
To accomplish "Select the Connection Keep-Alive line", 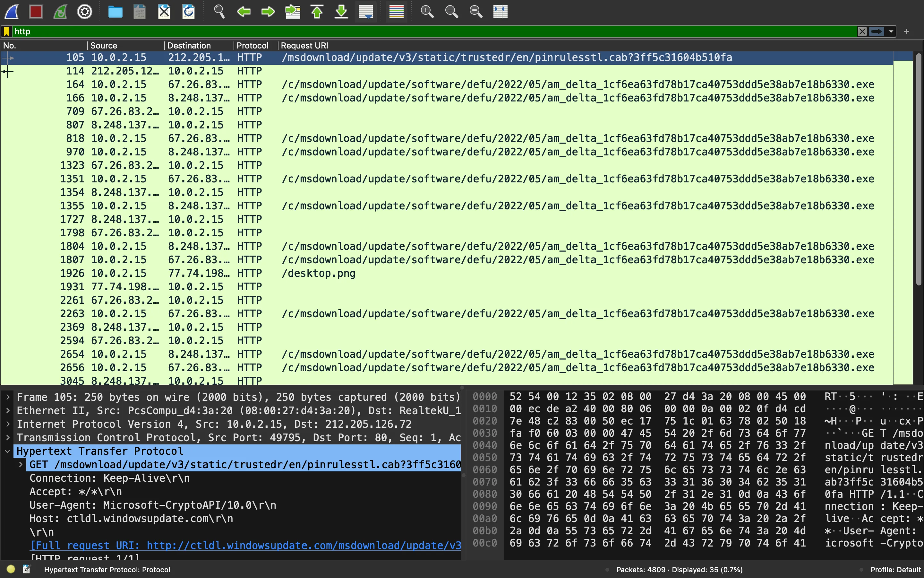I will coord(110,478).
